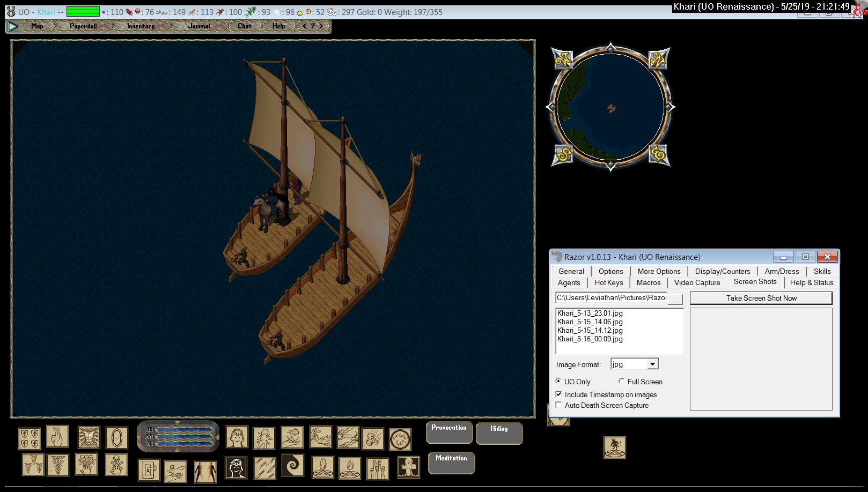This screenshot has width=868, height=492.
Task: Click the upturned face icon on light parchment
Action: tap(237, 437)
